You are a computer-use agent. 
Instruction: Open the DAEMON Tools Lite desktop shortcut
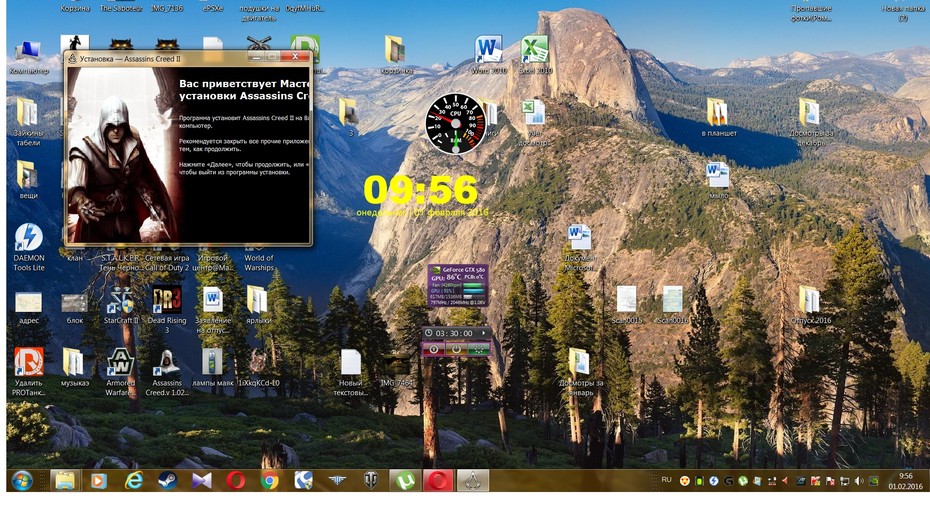(x=28, y=247)
